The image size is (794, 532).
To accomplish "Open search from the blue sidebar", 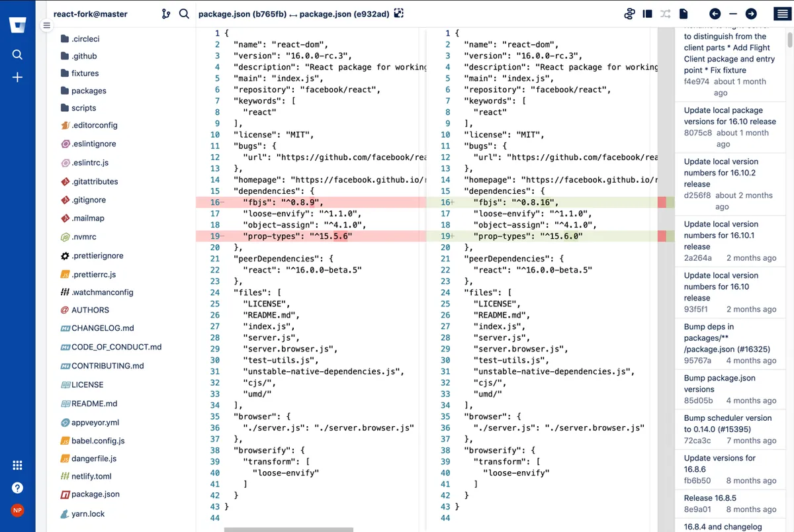I will pos(17,55).
